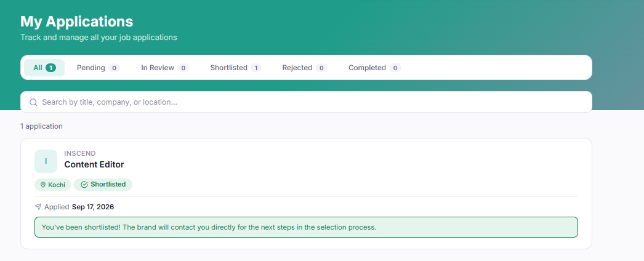The width and height of the screenshot is (644, 261).
Task: Click the search magnifier icon
Action: [x=33, y=102]
